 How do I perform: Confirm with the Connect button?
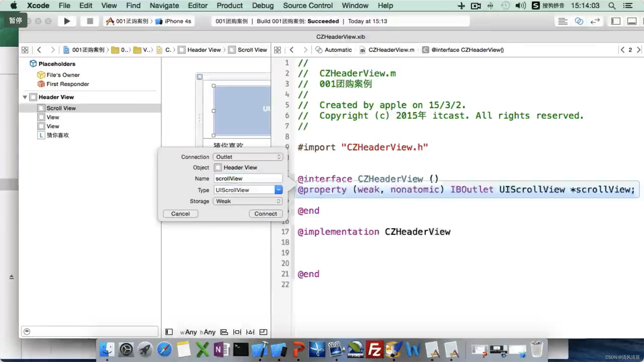[266, 214]
